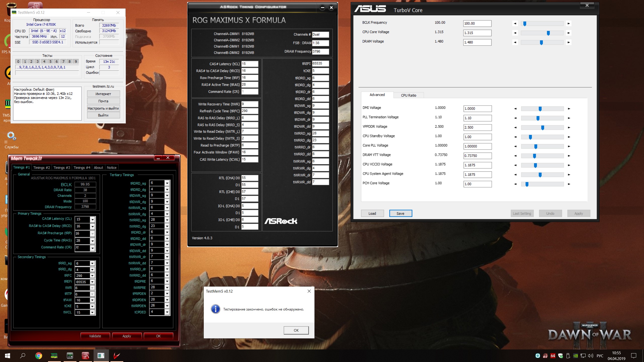Click the Save button in TurboV Core

tap(400, 213)
